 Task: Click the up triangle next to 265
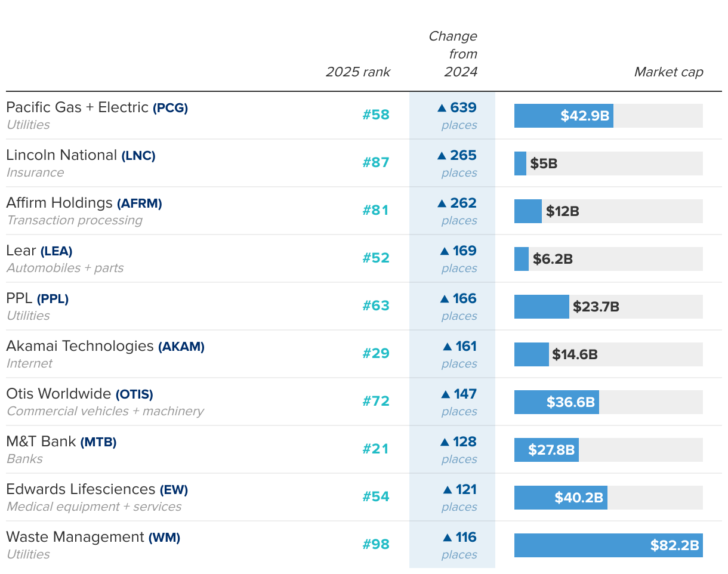tap(442, 156)
